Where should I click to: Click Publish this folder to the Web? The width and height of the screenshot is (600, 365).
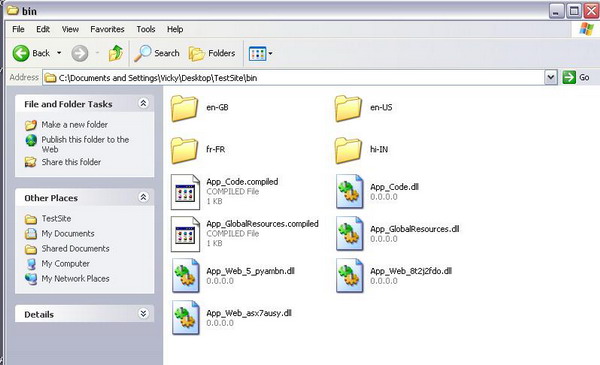tap(85, 144)
